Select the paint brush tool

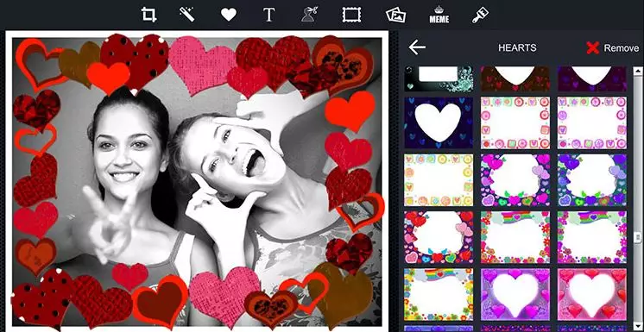click(x=480, y=16)
